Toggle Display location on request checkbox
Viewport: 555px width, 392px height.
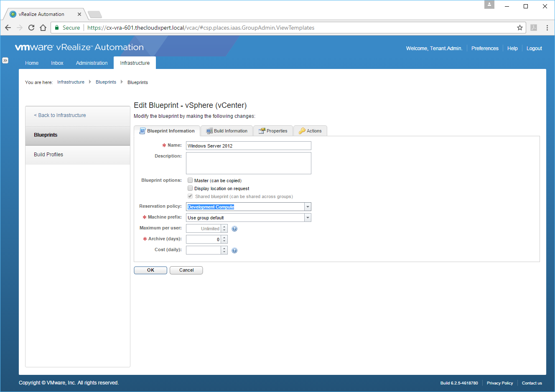click(190, 188)
